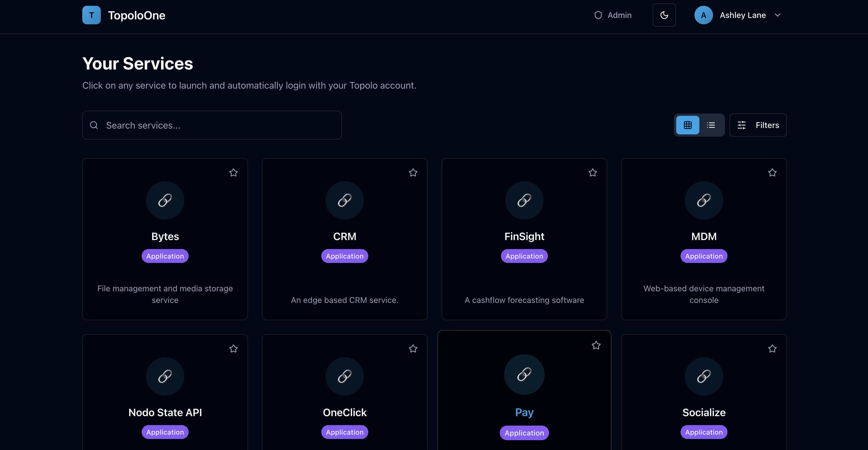Click the FinSight link icon circle

pos(524,200)
